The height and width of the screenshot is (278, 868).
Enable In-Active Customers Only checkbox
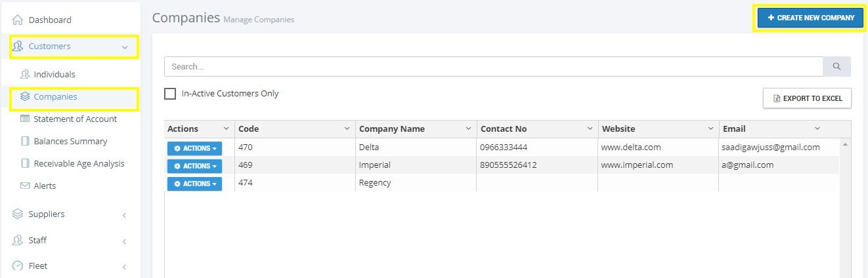click(x=170, y=94)
